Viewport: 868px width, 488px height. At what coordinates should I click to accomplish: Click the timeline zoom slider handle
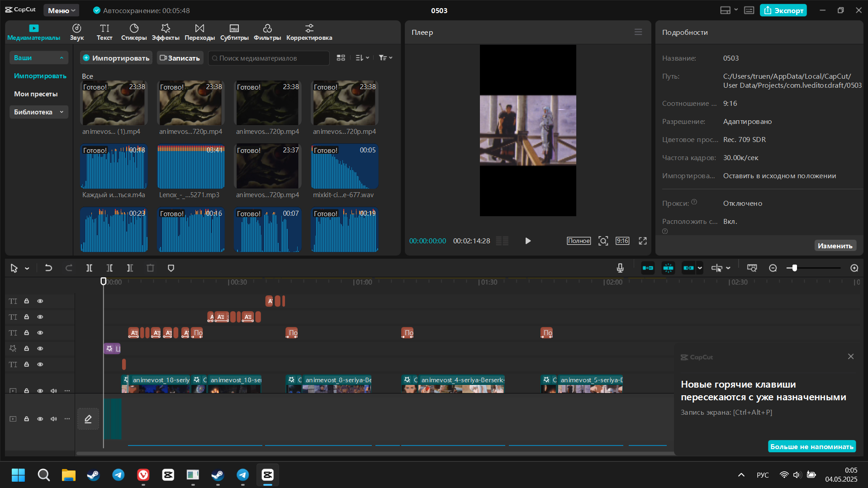coord(794,268)
